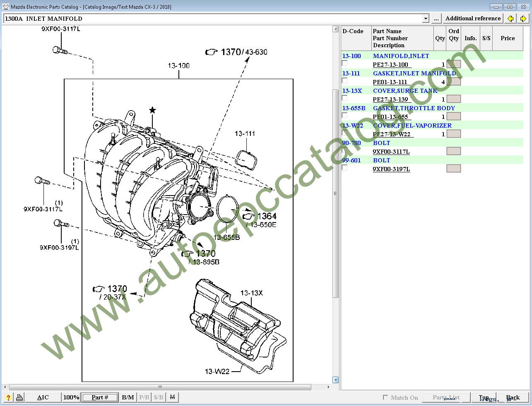Expand the 1300A INLET MANIFOLD dropdown
This screenshot has height=406, width=532.
(x=426, y=19)
